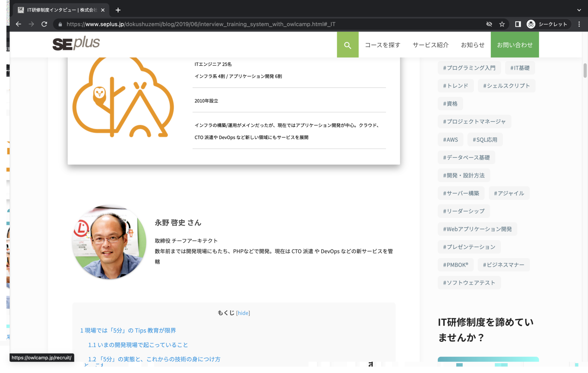
Task: Click the 取締役 チーフアーキテクト text
Action: [186, 241]
